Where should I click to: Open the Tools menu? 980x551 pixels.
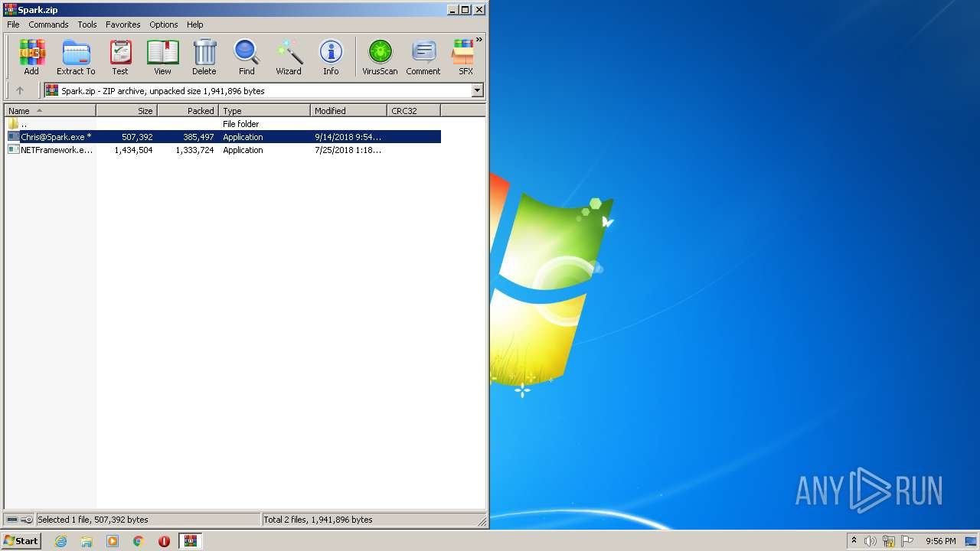pos(87,24)
